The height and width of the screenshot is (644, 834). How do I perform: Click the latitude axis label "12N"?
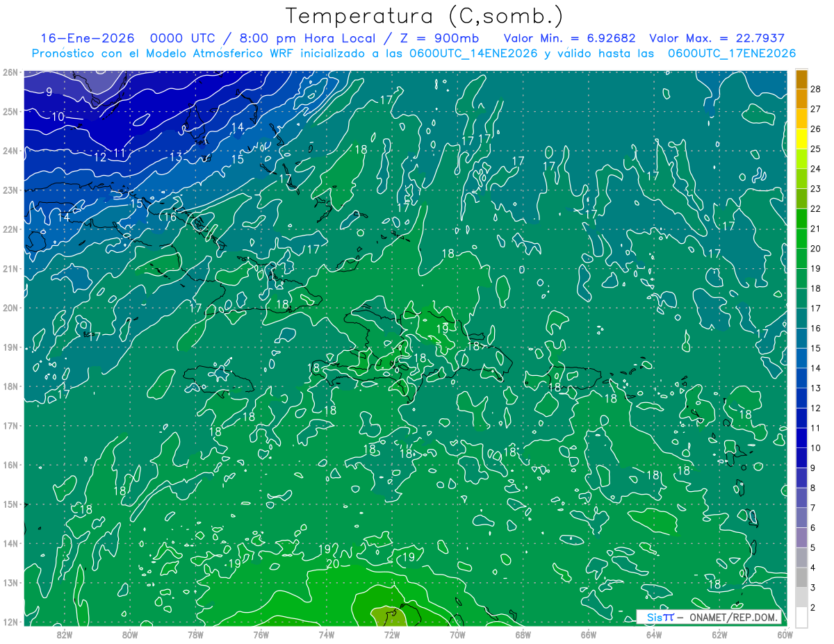[x=10, y=622]
